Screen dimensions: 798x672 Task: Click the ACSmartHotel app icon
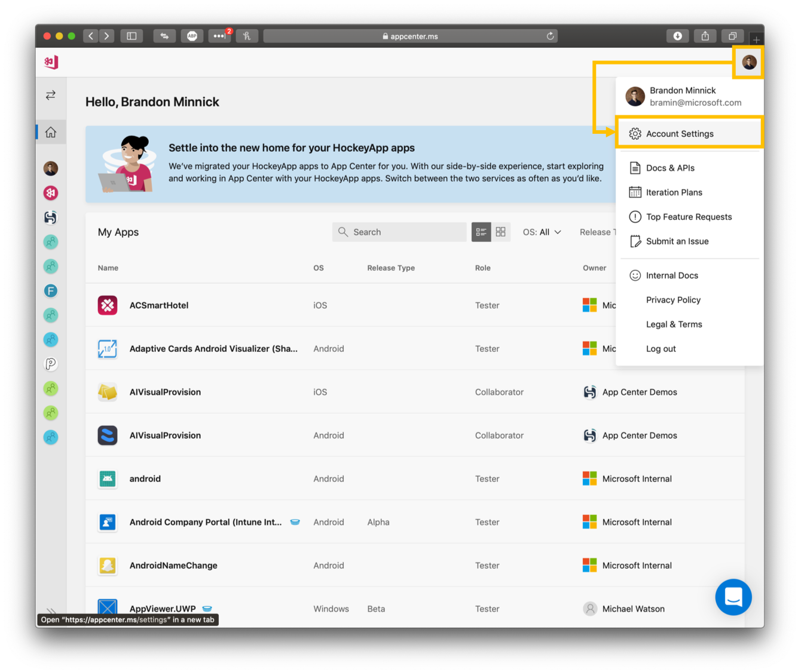click(x=108, y=305)
